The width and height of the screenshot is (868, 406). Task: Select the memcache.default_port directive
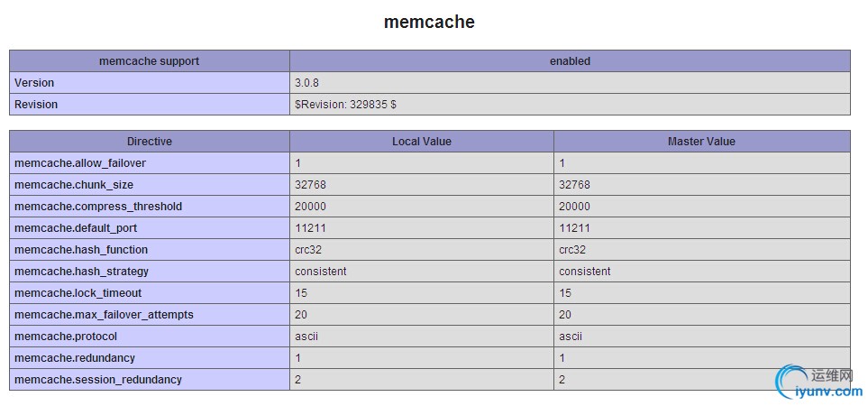76,228
